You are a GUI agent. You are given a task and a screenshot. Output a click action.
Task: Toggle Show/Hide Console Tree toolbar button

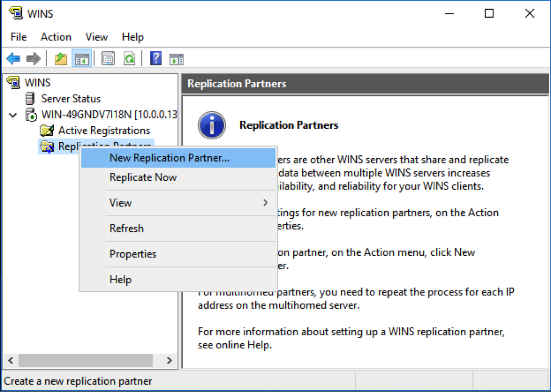(82, 58)
